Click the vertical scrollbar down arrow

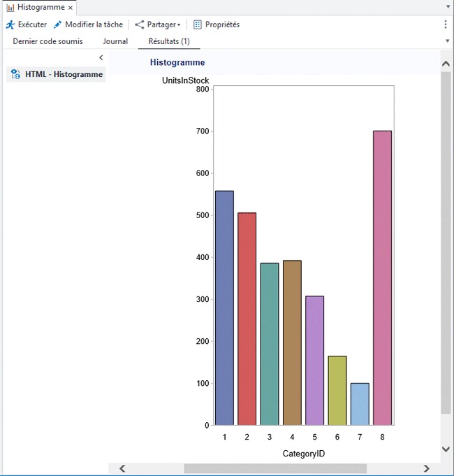coord(446,449)
